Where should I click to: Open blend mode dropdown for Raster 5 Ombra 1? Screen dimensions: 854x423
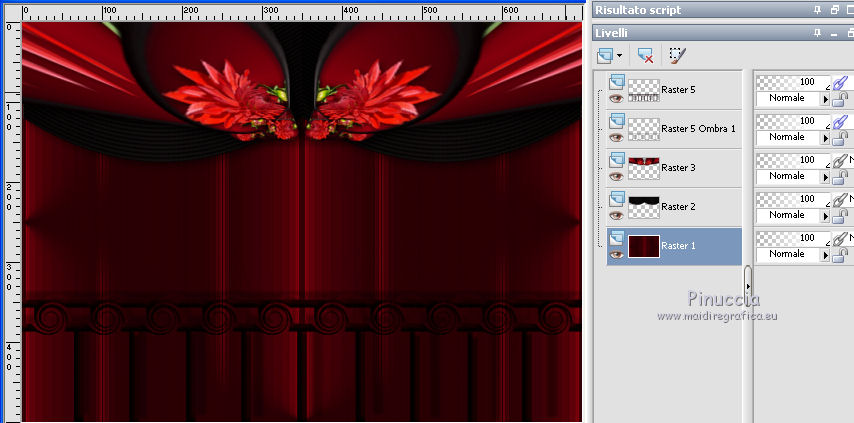click(x=826, y=138)
